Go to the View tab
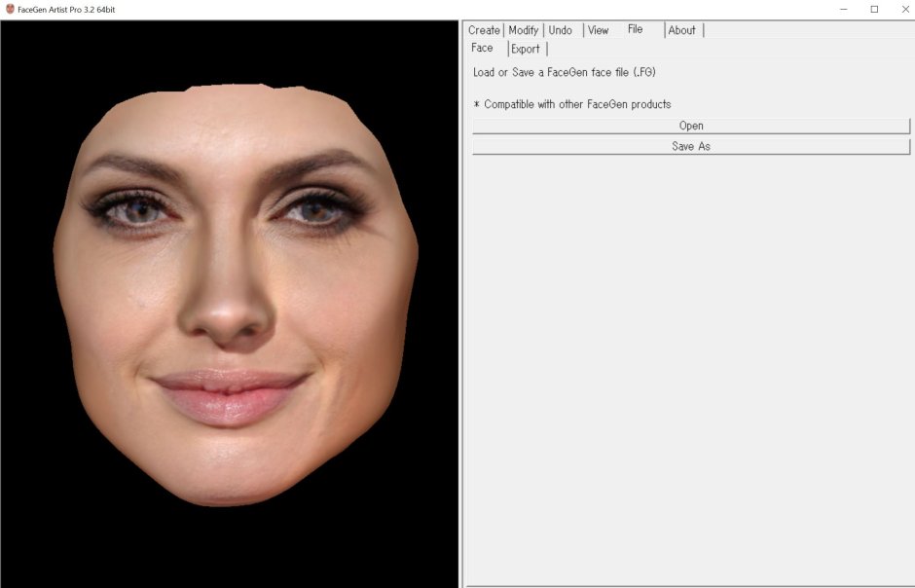 point(599,30)
